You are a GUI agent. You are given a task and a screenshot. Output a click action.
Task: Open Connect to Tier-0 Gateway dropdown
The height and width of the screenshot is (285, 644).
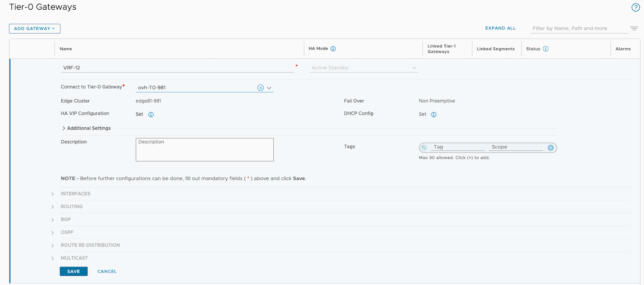tap(269, 88)
